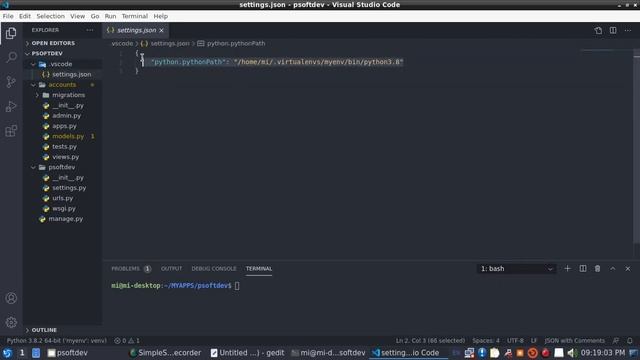Open settings.json in the explorer tree
The height and width of the screenshot is (360, 640).
pyautogui.click(x=71, y=74)
